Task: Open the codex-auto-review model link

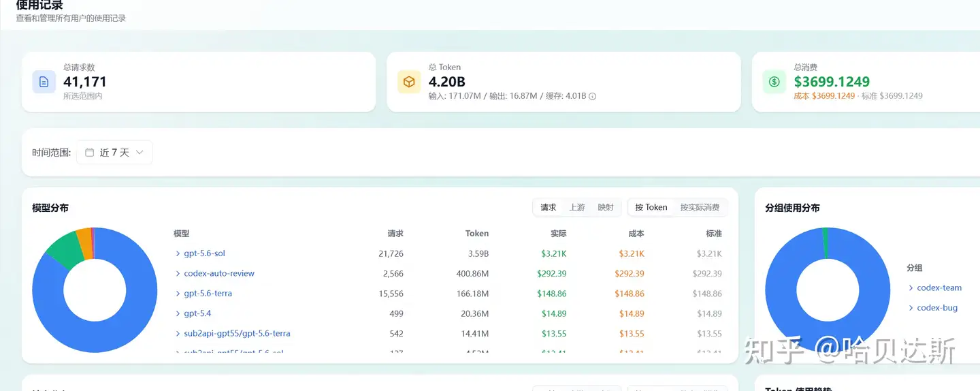Action: click(219, 274)
